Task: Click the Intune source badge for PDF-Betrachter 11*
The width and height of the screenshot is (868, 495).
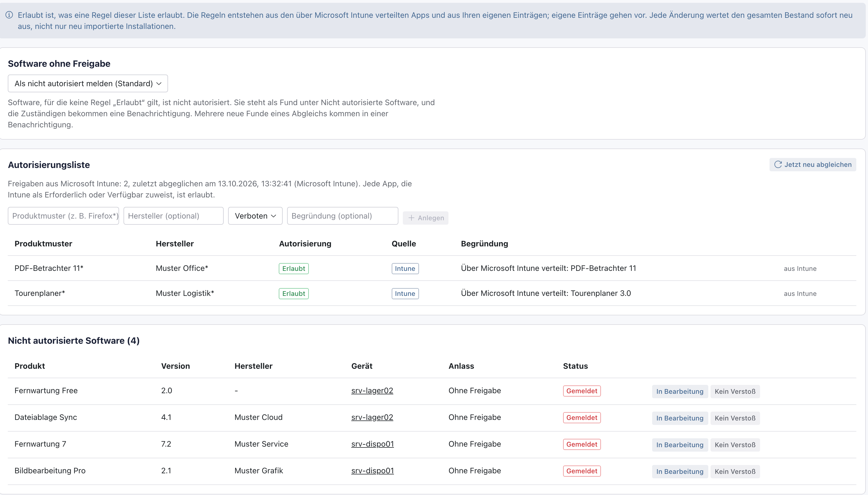Action: click(405, 269)
